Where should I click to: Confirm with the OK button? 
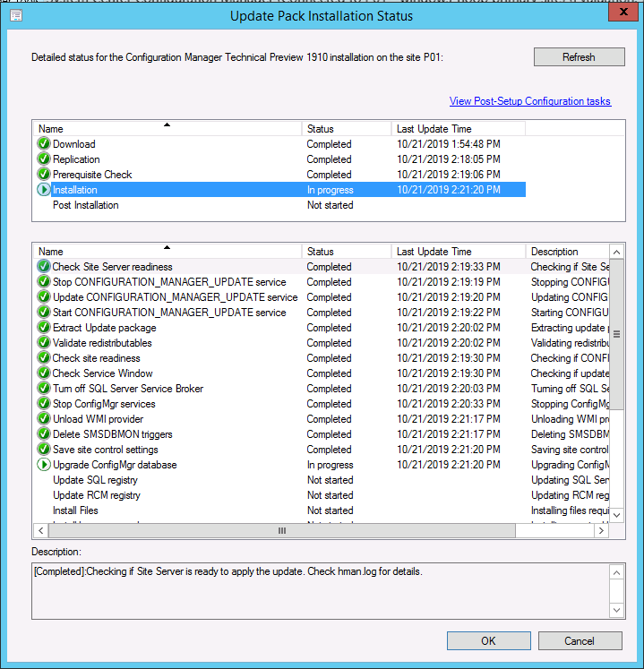[x=489, y=641]
